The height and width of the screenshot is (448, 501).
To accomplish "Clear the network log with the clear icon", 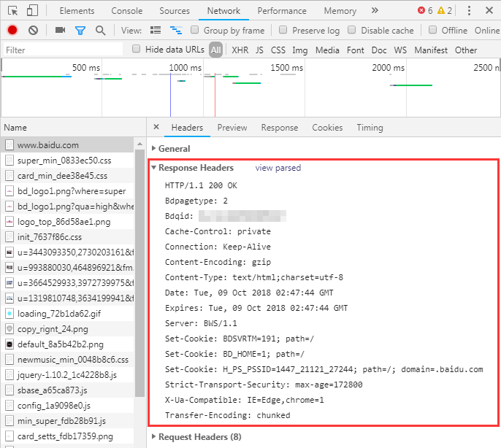I will click(33, 31).
